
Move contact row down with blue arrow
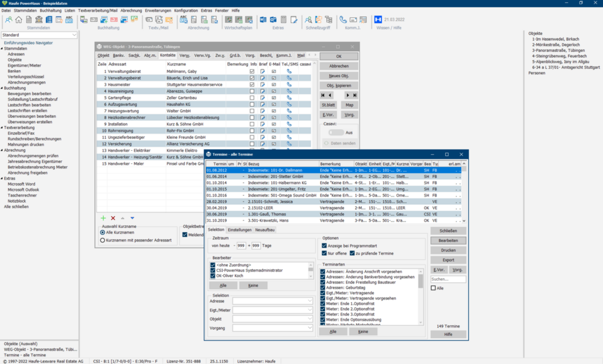pyautogui.click(x=132, y=218)
